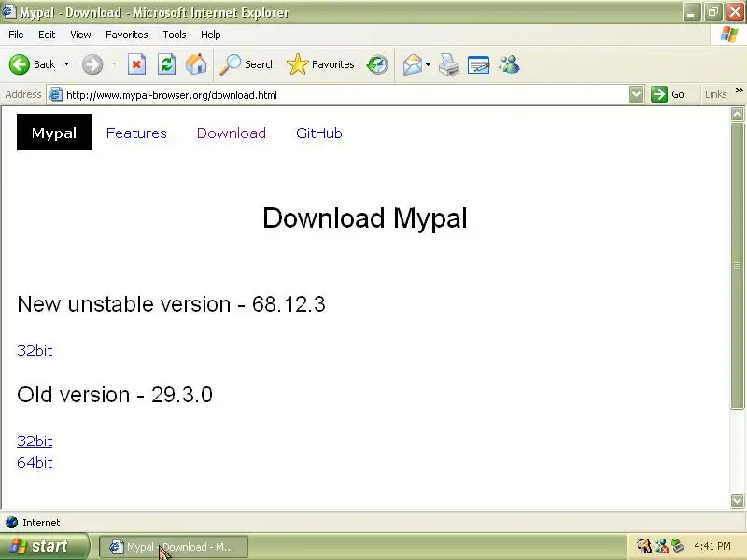Click the Windows flag throbber logo
This screenshot has height=560, width=747.
coord(729,35)
